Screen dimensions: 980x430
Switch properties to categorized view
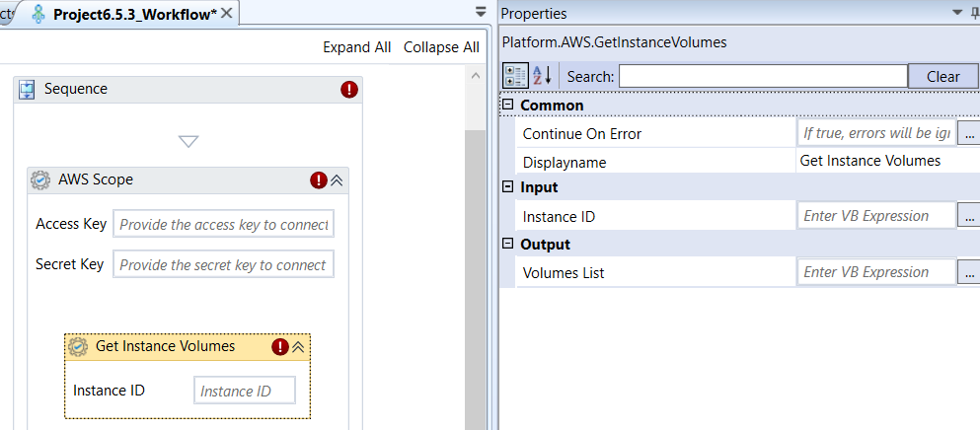[515, 76]
